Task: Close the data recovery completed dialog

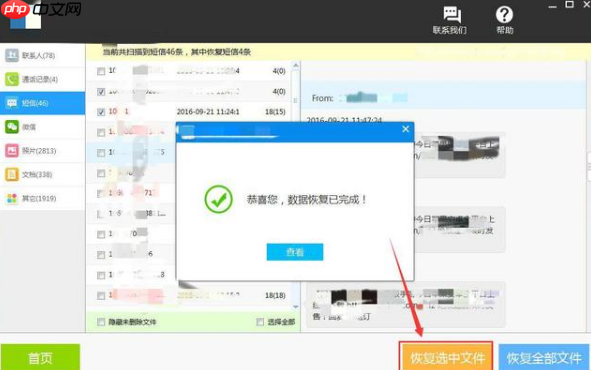Action: coord(406,129)
